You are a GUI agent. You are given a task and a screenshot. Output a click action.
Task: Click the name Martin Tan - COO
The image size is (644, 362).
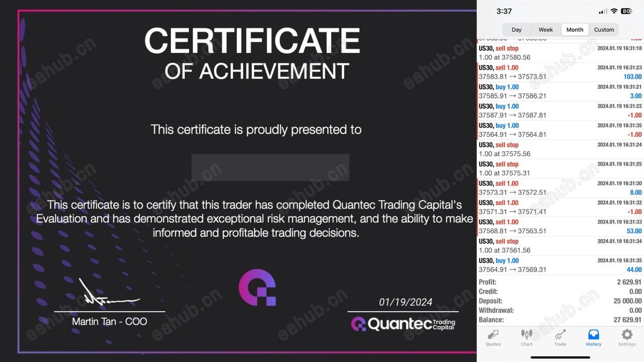pos(110,321)
